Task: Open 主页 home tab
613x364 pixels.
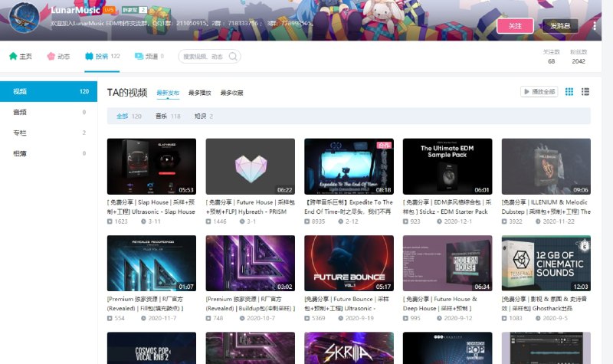Action: click(x=21, y=56)
